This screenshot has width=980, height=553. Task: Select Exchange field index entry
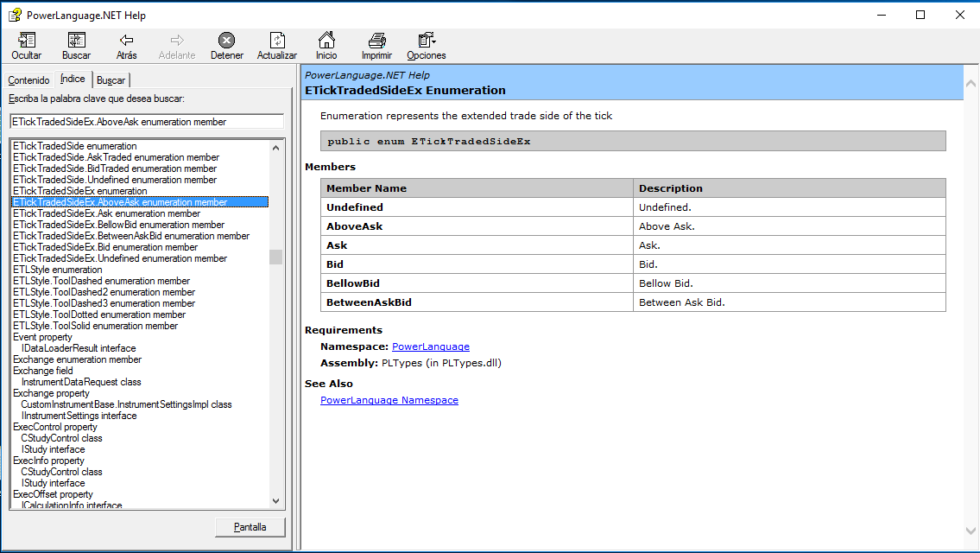pos(43,371)
